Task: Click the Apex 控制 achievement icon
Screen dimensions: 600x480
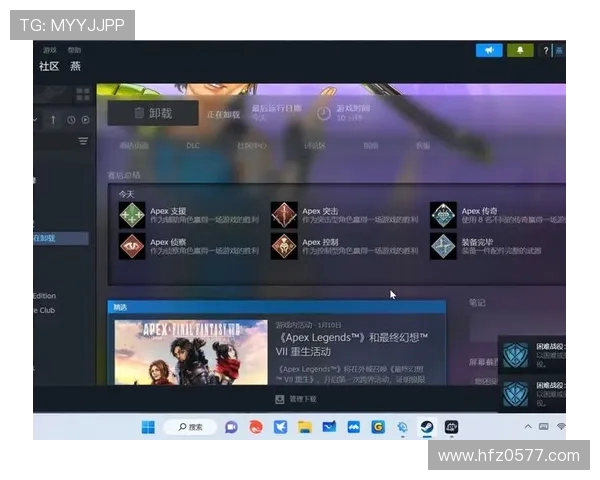Action: point(284,246)
